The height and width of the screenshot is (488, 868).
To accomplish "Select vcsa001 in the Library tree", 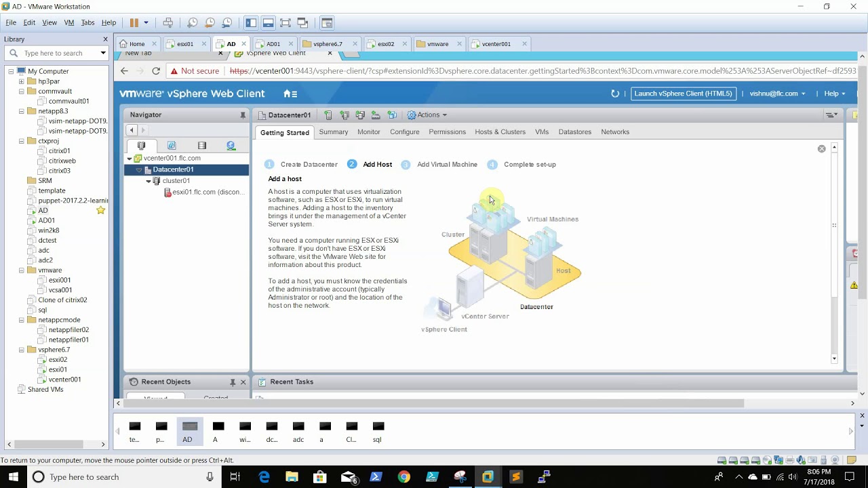I will point(60,290).
